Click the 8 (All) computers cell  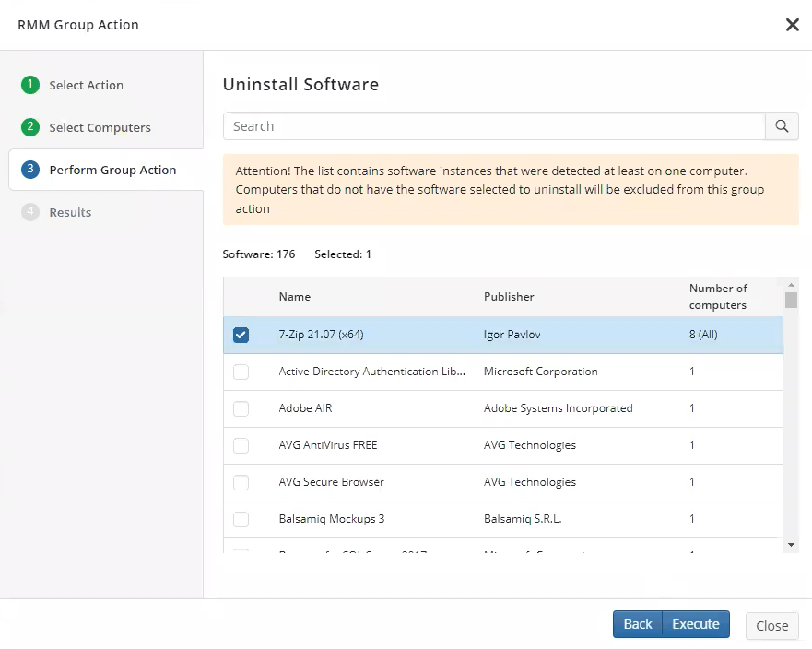703,335
